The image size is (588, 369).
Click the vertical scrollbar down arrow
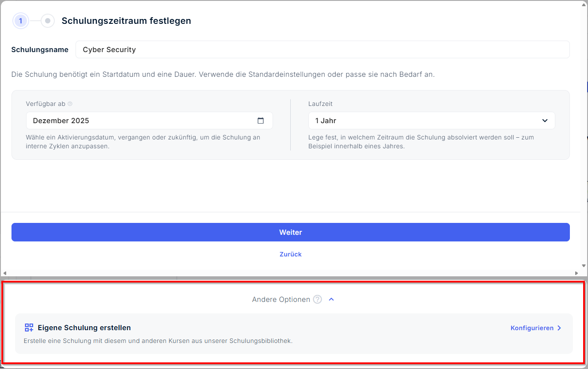coord(584,267)
